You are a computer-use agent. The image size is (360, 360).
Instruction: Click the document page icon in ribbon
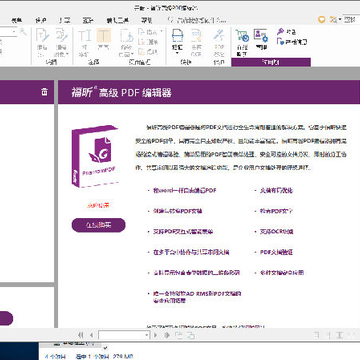click(x=127, y=36)
